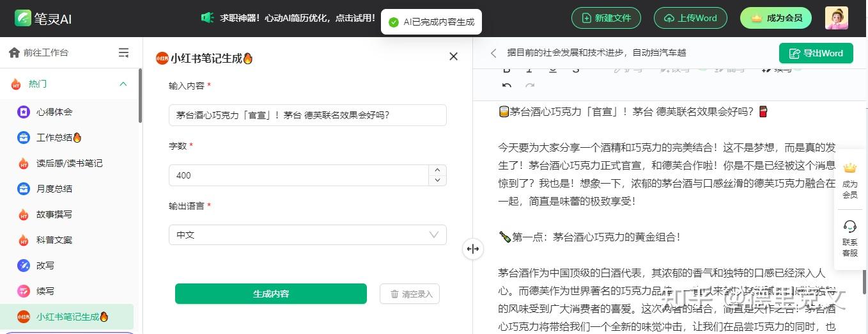Screen dimensions: 868x334
Task: Click the floating 成为会员 crown on the right edge
Action: tap(849, 179)
